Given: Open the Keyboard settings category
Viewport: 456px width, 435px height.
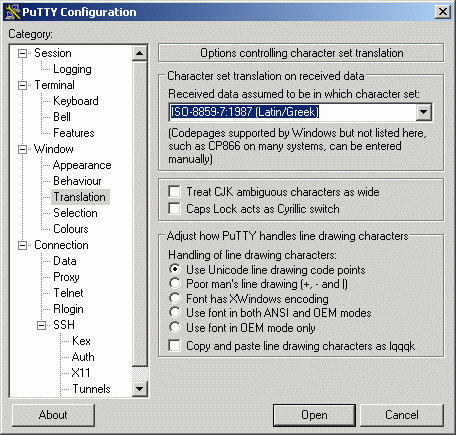Looking at the screenshot, I should tap(76, 101).
